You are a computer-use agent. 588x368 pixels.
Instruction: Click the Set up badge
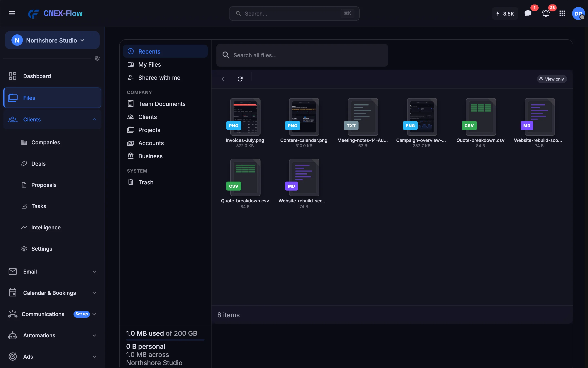[x=81, y=314]
